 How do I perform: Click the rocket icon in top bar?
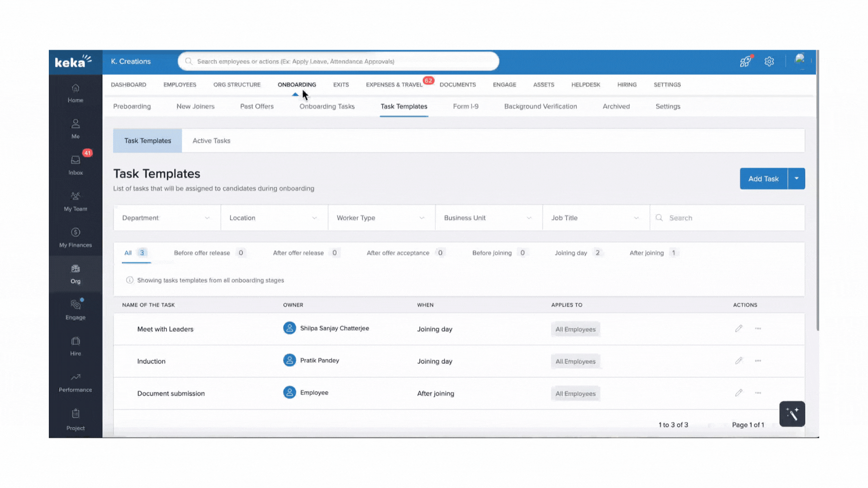[745, 61]
